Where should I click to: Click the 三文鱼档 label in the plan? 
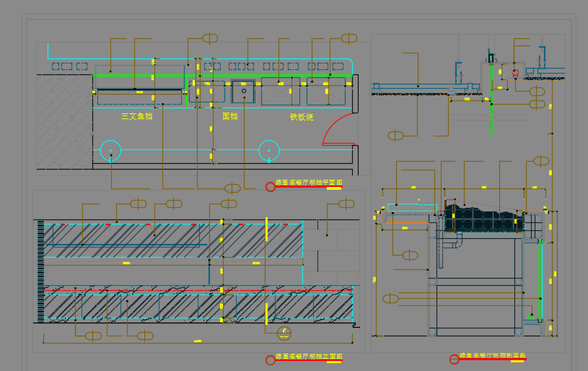tap(137, 116)
